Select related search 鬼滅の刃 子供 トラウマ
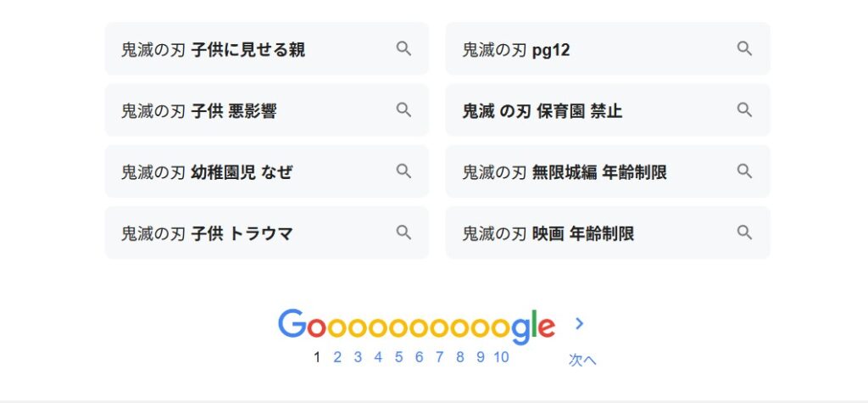 click(267, 232)
